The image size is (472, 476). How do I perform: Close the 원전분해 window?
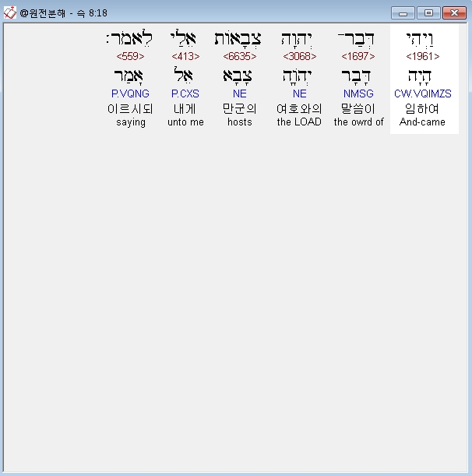click(x=454, y=13)
